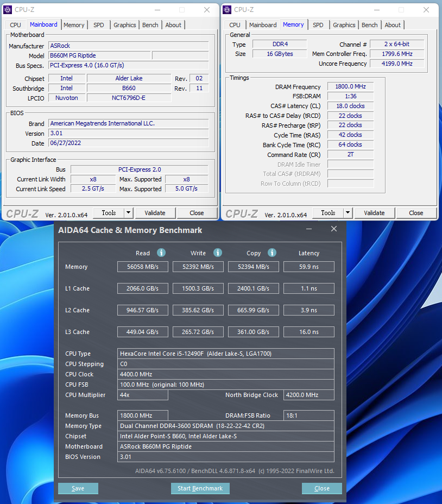
Task: Minimize the AIDA64 Cache & Memory Benchmark window
Action: tap(309, 229)
